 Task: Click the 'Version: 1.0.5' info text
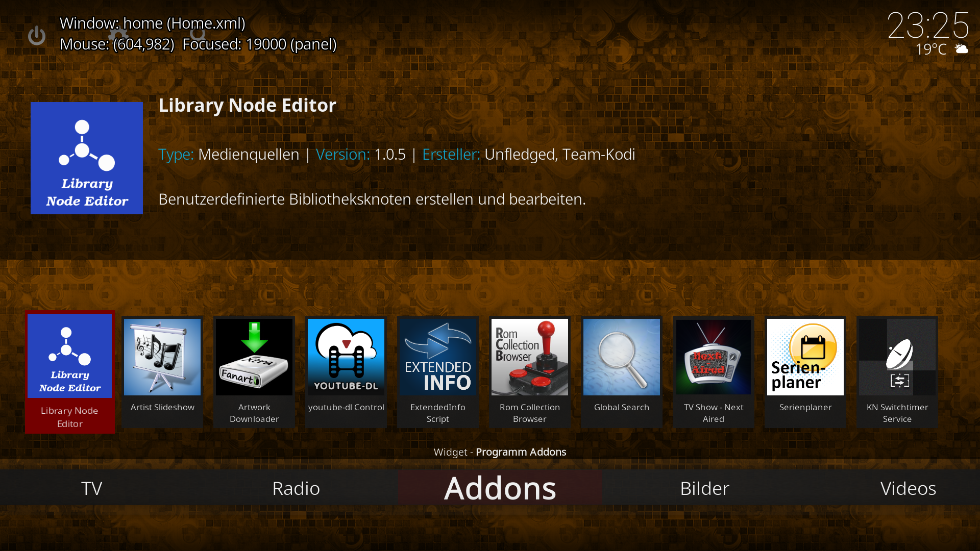click(361, 154)
